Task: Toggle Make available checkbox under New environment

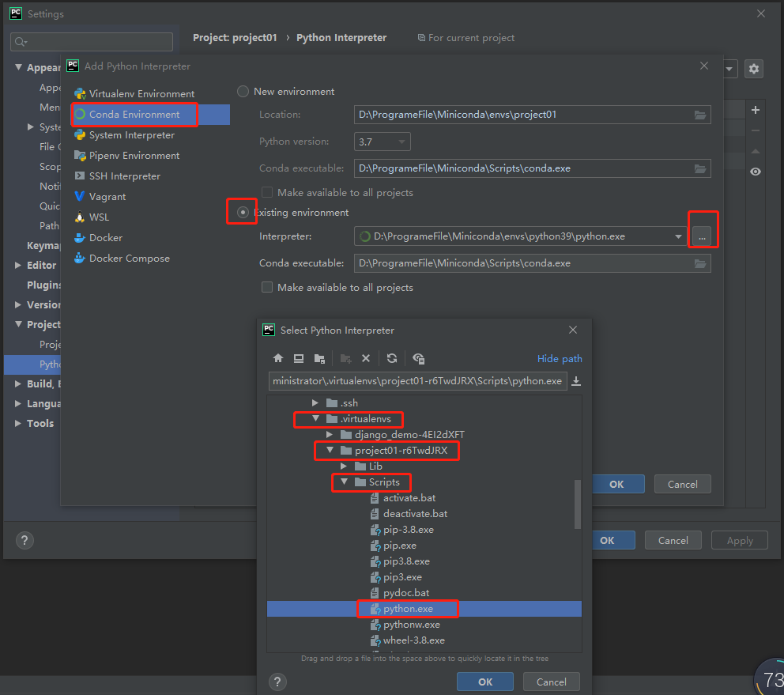Action: coord(267,193)
